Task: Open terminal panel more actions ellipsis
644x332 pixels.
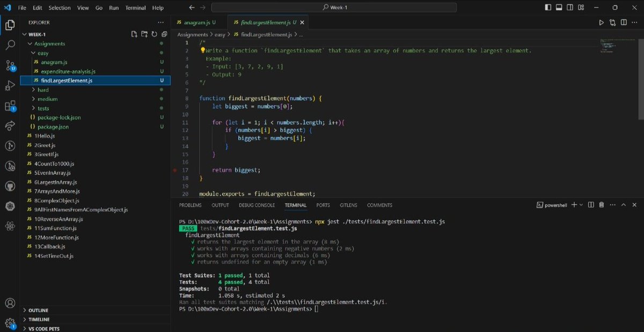Action: click(x=612, y=205)
